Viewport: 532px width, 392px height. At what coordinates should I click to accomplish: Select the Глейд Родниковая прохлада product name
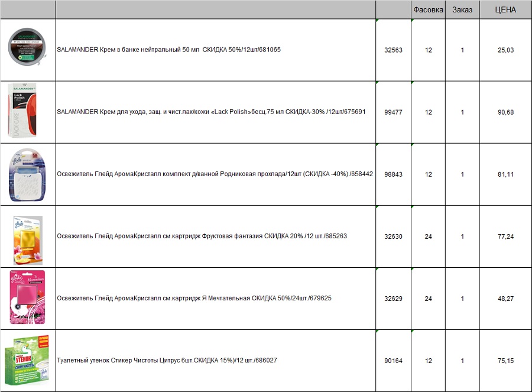pyautogui.click(x=215, y=174)
